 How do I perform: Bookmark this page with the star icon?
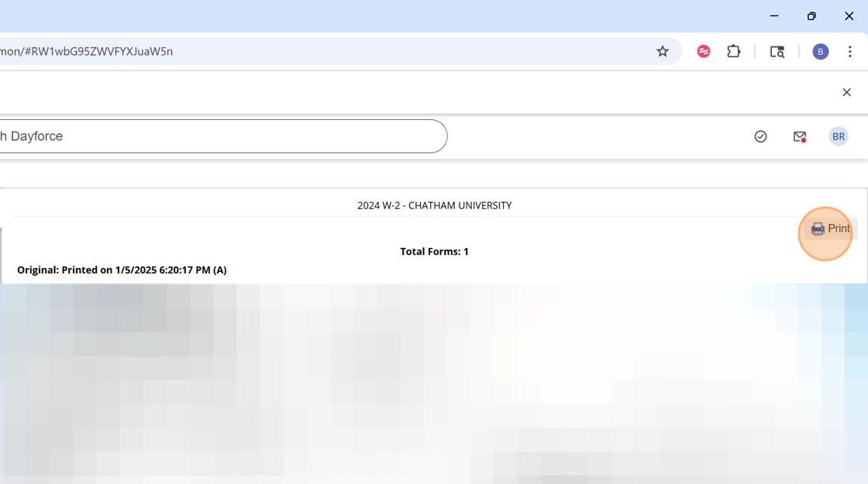pos(662,51)
